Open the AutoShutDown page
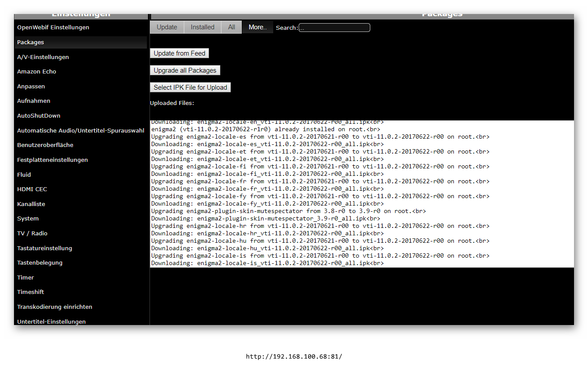The width and height of the screenshot is (588, 374). (x=38, y=115)
